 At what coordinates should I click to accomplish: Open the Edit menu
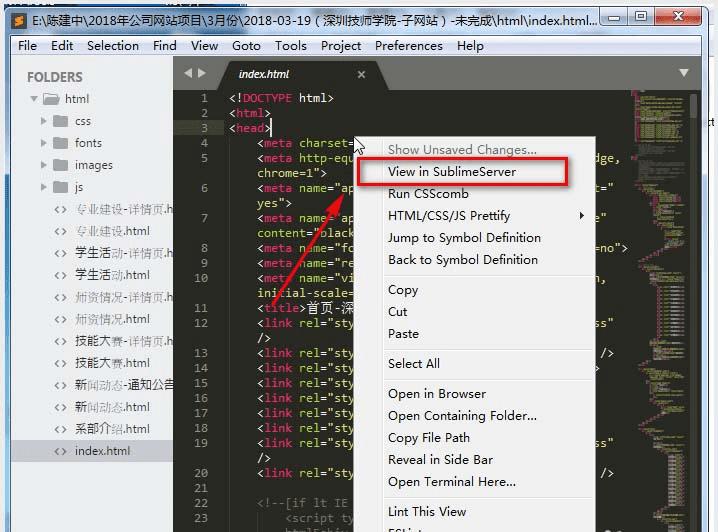[x=62, y=46]
